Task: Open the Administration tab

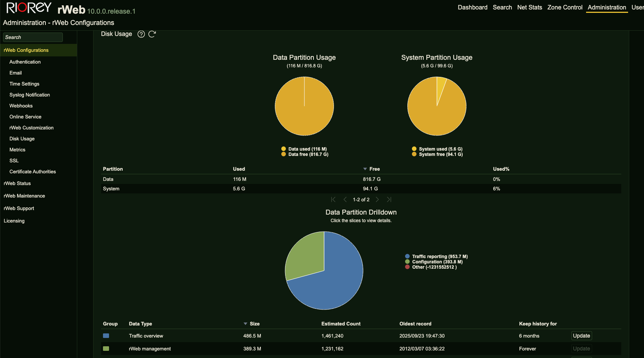Action: point(607,7)
